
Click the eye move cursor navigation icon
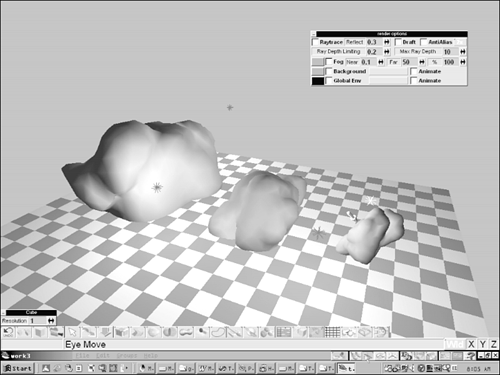tap(367, 356)
